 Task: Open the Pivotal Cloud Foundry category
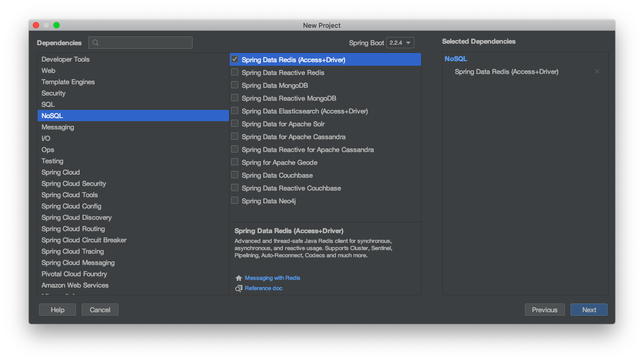tap(133, 274)
